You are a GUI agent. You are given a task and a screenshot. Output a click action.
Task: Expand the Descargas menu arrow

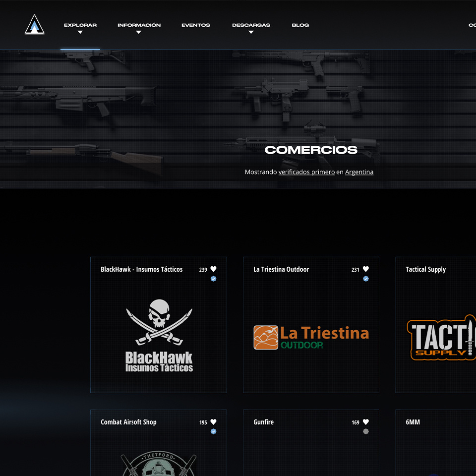[251, 32]
